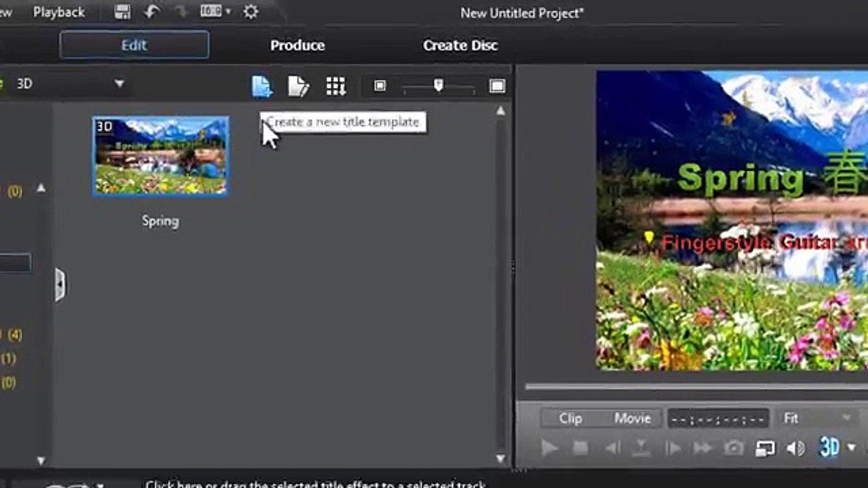
Task: Open the Fit zoom dropdown
Action: (846, 418)
